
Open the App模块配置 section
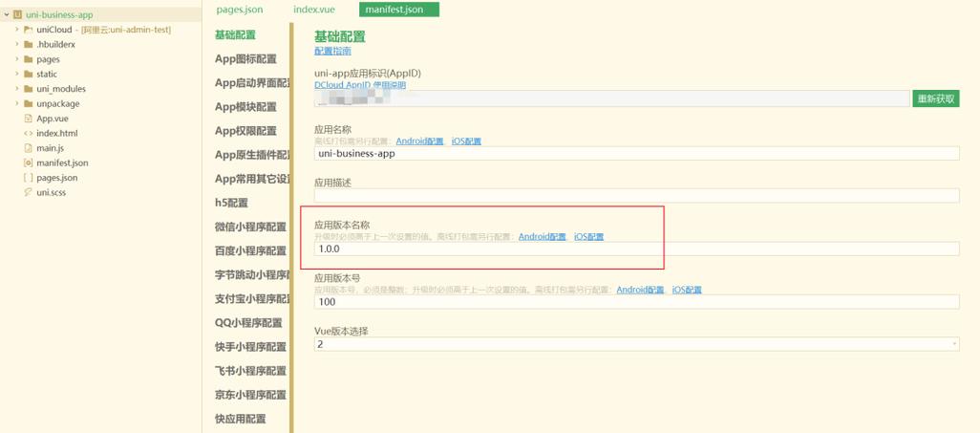click(x=245, y=107)
